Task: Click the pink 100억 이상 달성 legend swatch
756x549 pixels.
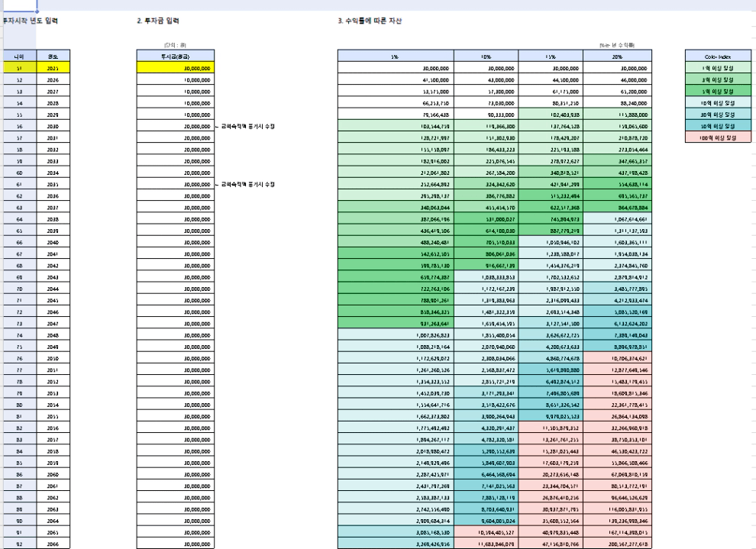Action: tap(719, 137)
